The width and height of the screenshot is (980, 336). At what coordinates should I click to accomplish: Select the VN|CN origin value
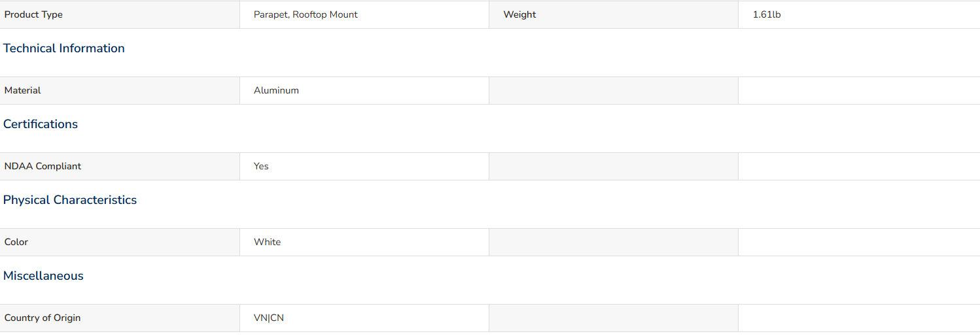(269, 318)
